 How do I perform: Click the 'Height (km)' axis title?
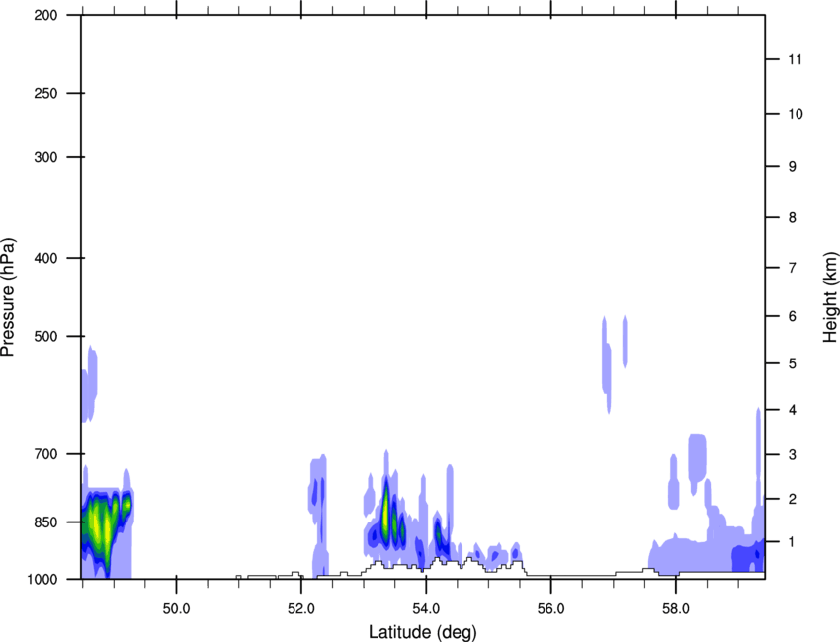[x=831, y=296]
